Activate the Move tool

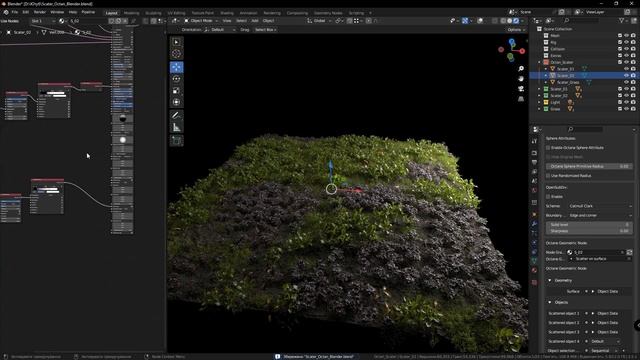pos(176,67)
